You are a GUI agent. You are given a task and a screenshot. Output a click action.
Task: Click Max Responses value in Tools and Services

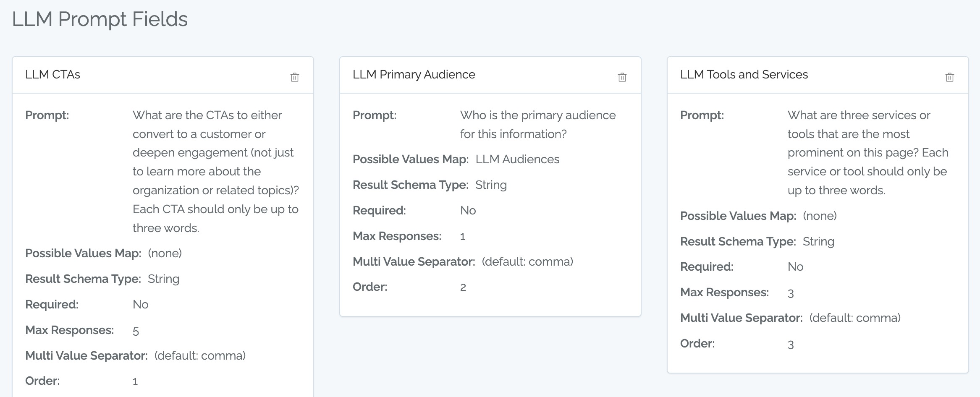click(x=791, y=293)
